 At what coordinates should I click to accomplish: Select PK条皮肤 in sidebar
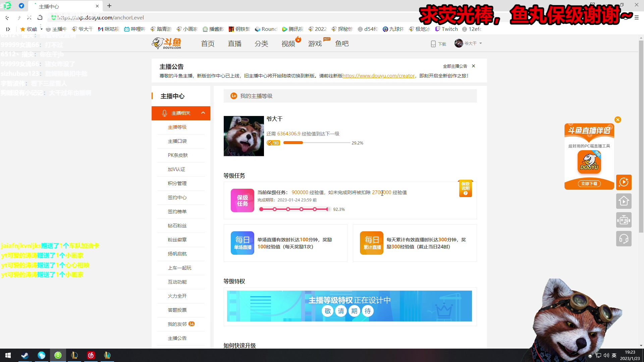[178, 155]
